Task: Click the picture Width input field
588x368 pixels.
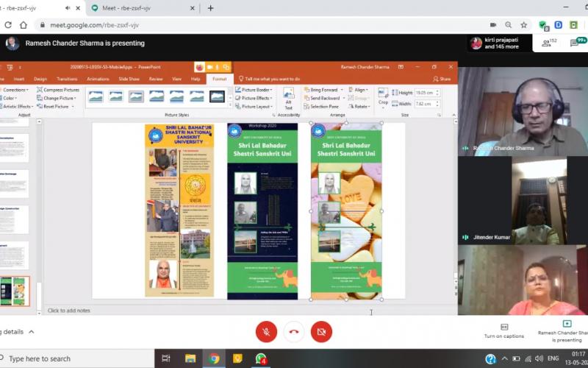Action: pos(425,104)
